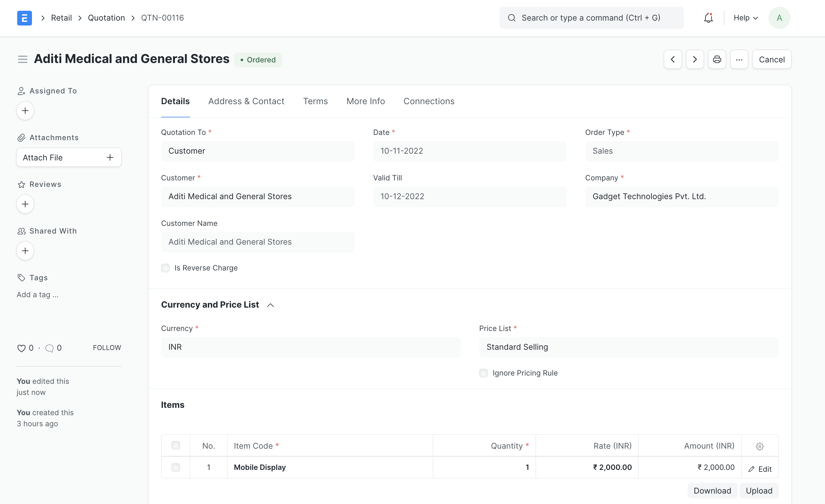The width and height of the screenshot is (825, 504).
Task: Enable the Is Reverse Charge checkbox
Action: click(x=165, y=268)
